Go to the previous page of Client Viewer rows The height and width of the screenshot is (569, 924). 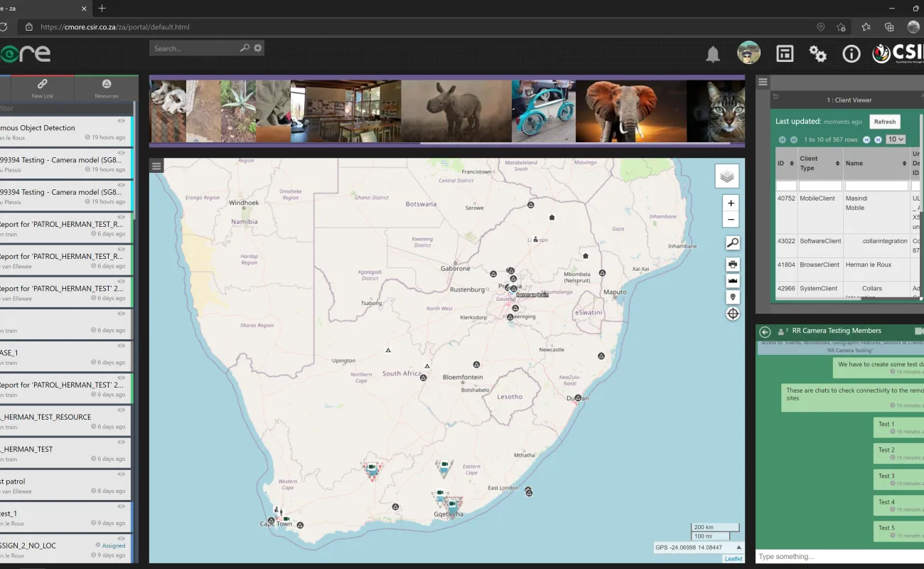click(x=794, y=139)
